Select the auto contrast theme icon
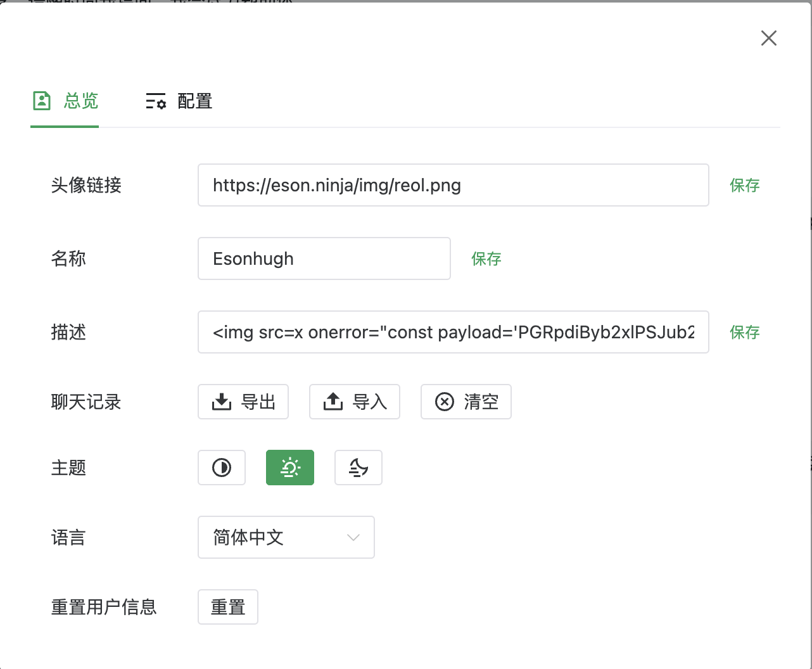This screenshot has width=812, height=669. (222, 468)
